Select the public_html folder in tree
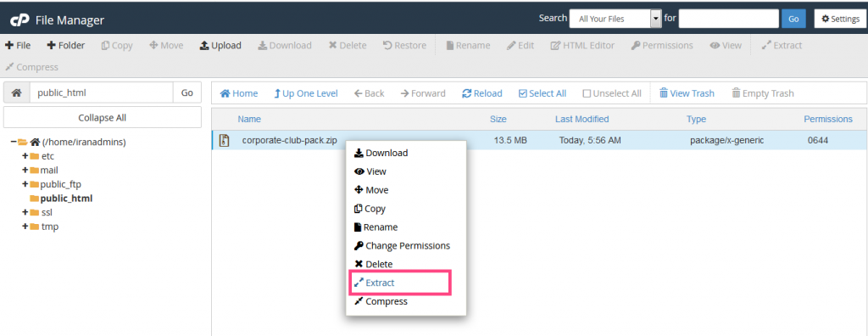Screen dimensions: 868x336 (x=66, y=199)
